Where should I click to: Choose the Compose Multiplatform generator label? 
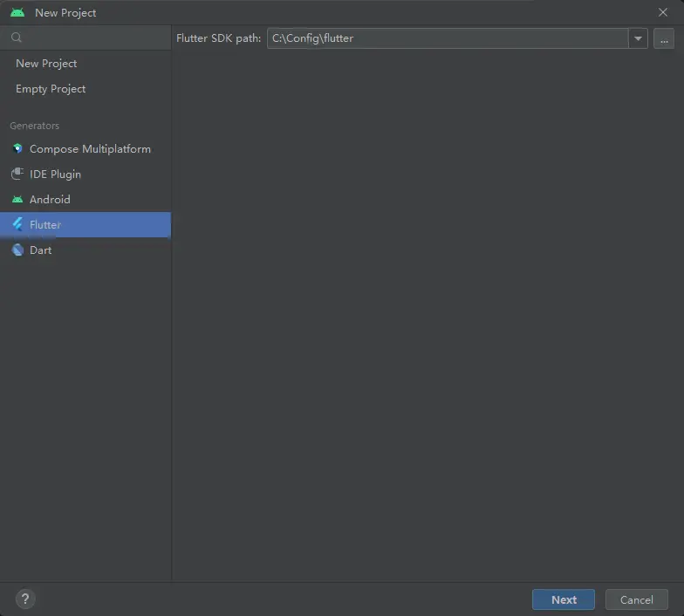point(90,148)
